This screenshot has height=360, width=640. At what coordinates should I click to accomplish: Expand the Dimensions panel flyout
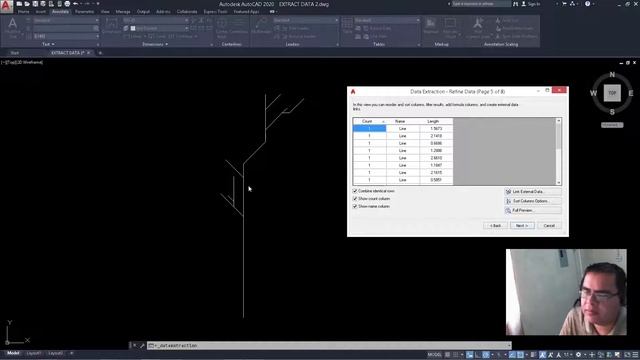155,44
